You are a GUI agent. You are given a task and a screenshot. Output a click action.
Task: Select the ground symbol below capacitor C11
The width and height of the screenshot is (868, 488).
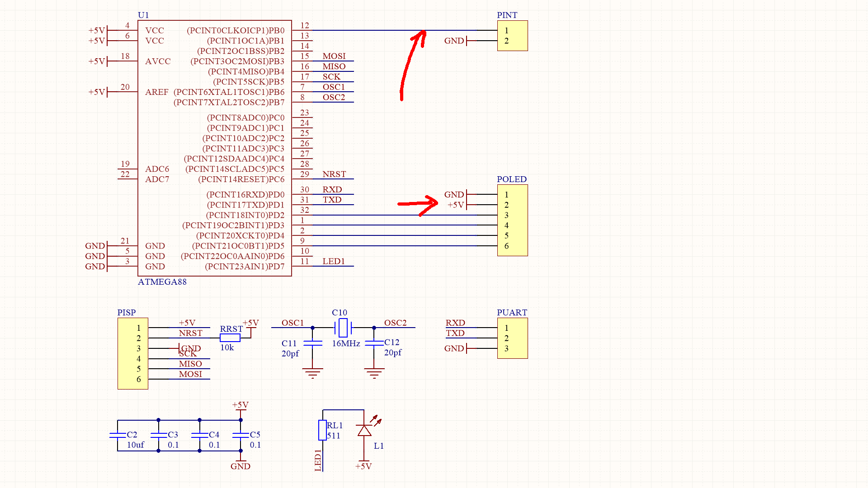(312, 374)
